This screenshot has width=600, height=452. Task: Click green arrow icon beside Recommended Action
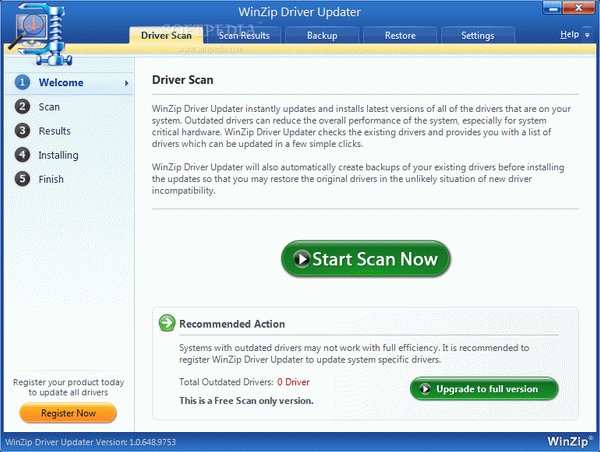click(x=167, y=323)
